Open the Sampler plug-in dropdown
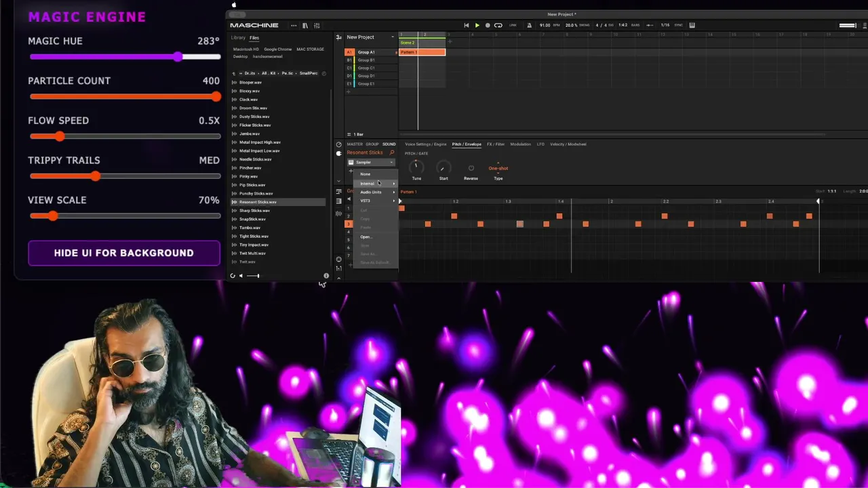Viewport: 868px width, 488px height. (371, 163)
